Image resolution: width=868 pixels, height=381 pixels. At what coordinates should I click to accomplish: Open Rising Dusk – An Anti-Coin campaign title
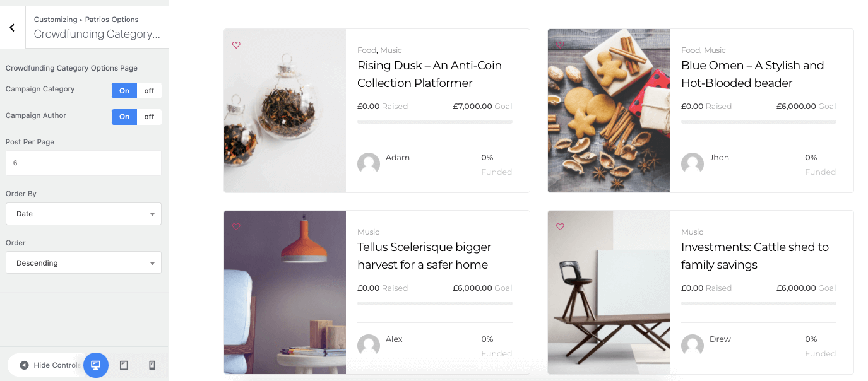point(429,74)
